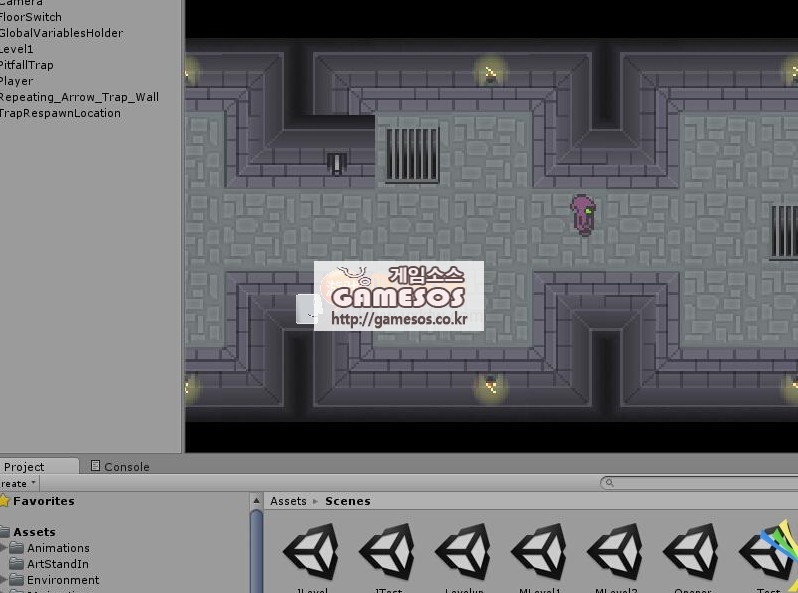Select the Levelup scene Unity icon
Image resolution: width=798 pixels, height=593 pixels.
coord(464,551)
